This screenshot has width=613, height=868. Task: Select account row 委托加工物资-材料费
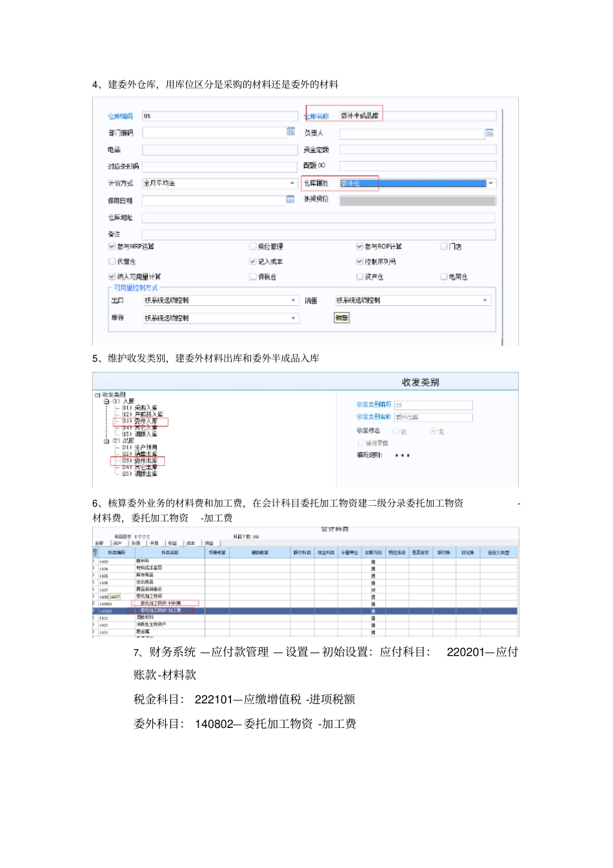[x=306, y=603]
